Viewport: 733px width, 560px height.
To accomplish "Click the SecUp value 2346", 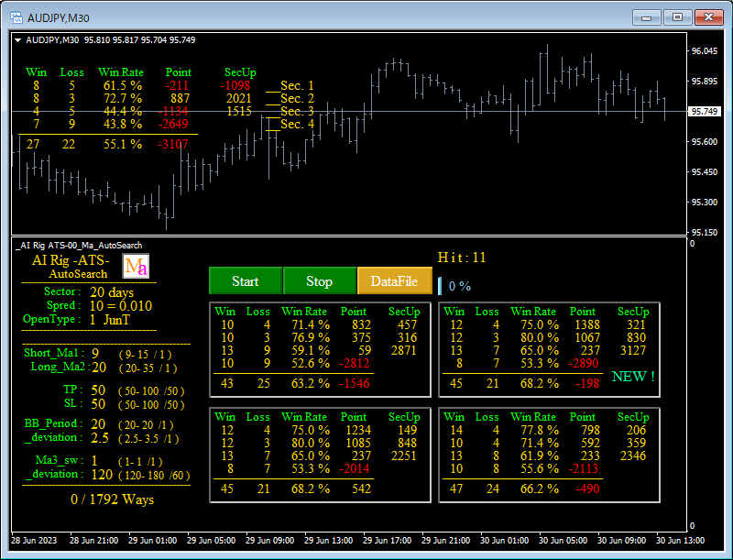I will (x=633, y=456).
